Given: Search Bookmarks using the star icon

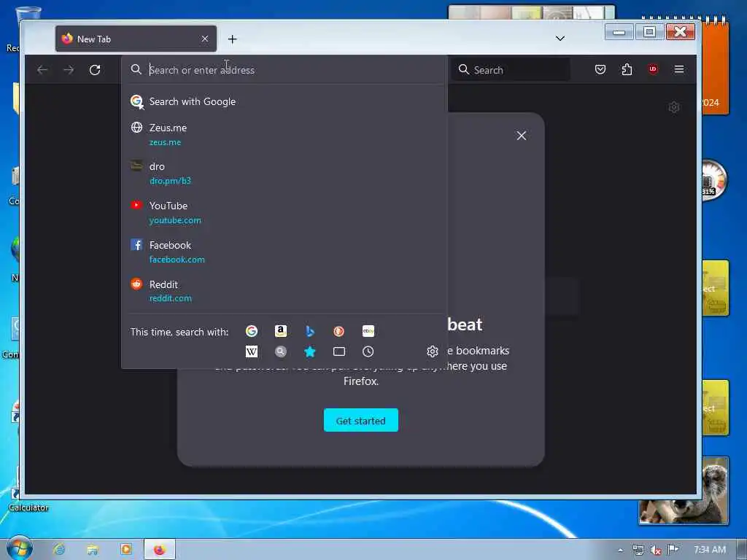Looking at the screenshot, I should 309,351.
